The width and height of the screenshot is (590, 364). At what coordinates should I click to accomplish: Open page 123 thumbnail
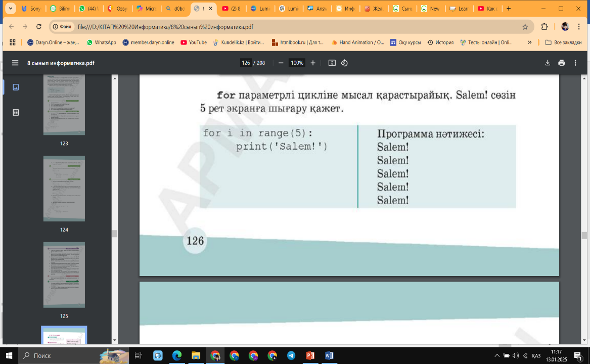coord(64,105)
